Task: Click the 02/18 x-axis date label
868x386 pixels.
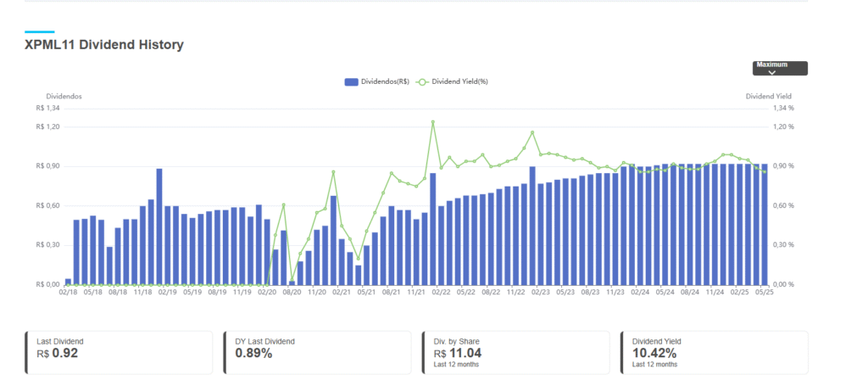Action: coord(68,293)
